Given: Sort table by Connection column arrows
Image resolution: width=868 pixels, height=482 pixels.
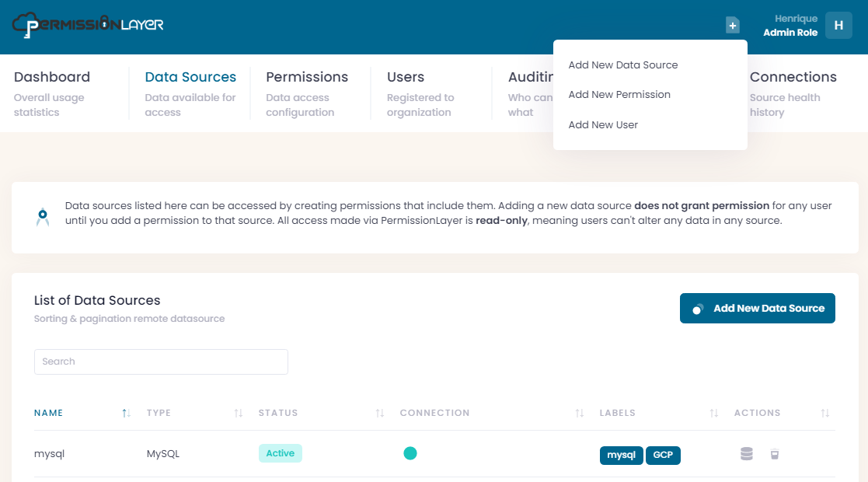Looking at the screenshot, I should 579,414.
